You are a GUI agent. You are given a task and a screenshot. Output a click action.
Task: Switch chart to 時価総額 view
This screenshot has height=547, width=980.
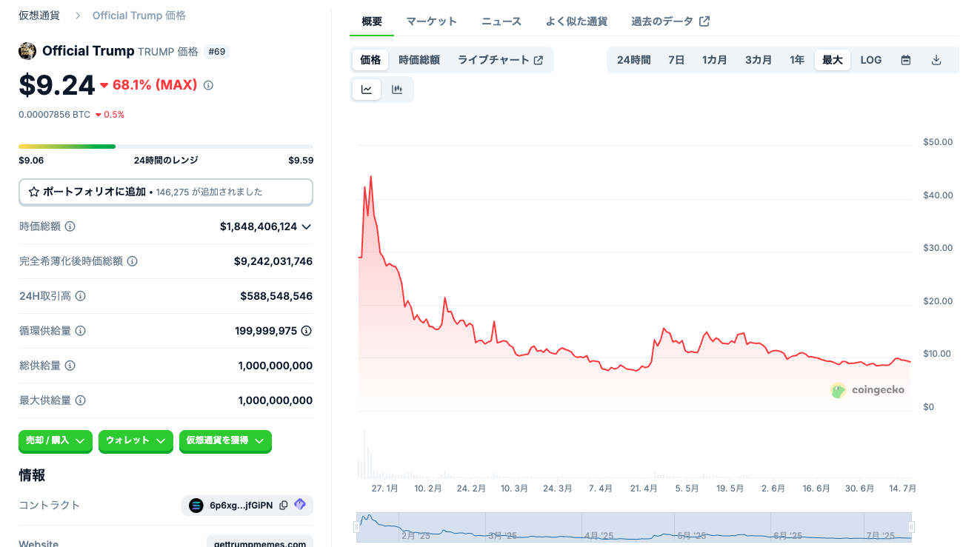pyautogui.click(x=419, y=60)
